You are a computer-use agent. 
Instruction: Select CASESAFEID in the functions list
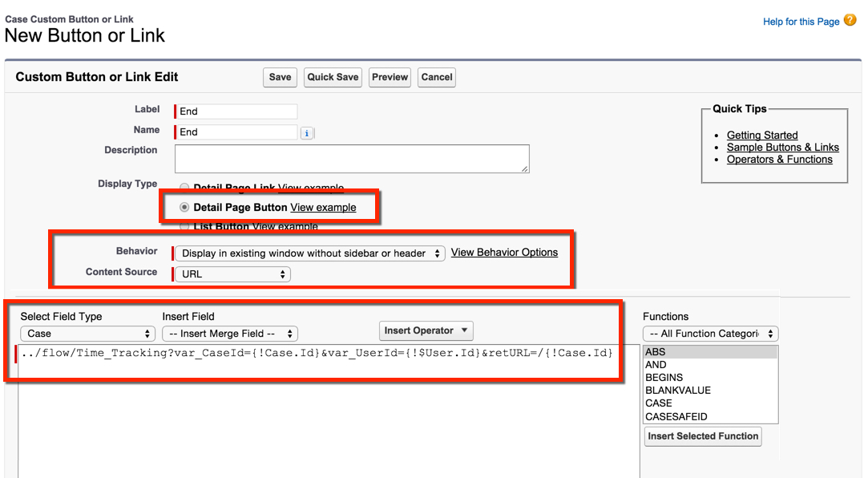point(676,416)
